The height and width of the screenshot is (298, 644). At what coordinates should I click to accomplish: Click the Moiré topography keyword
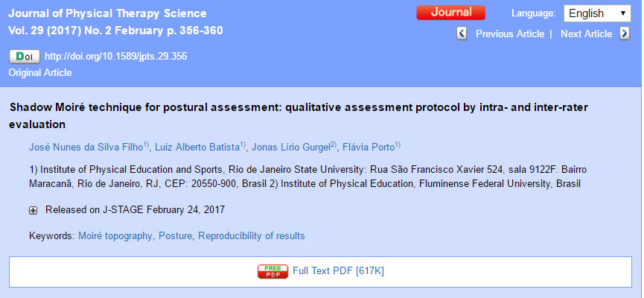point(115,235)
